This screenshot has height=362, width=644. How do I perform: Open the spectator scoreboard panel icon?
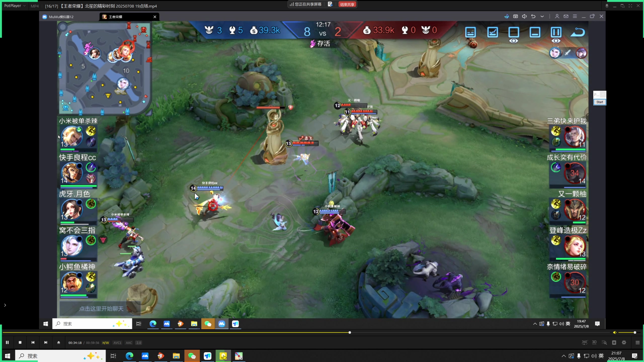(470, 32)
